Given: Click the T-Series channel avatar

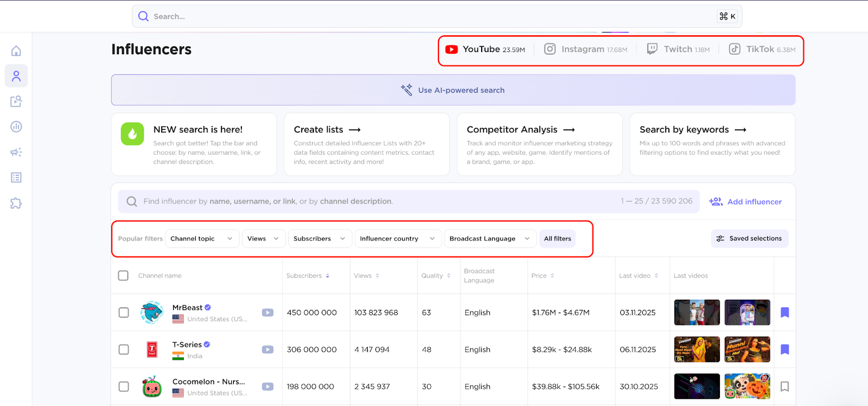Looking at the screenshot, I should click(x=152, y=350).
